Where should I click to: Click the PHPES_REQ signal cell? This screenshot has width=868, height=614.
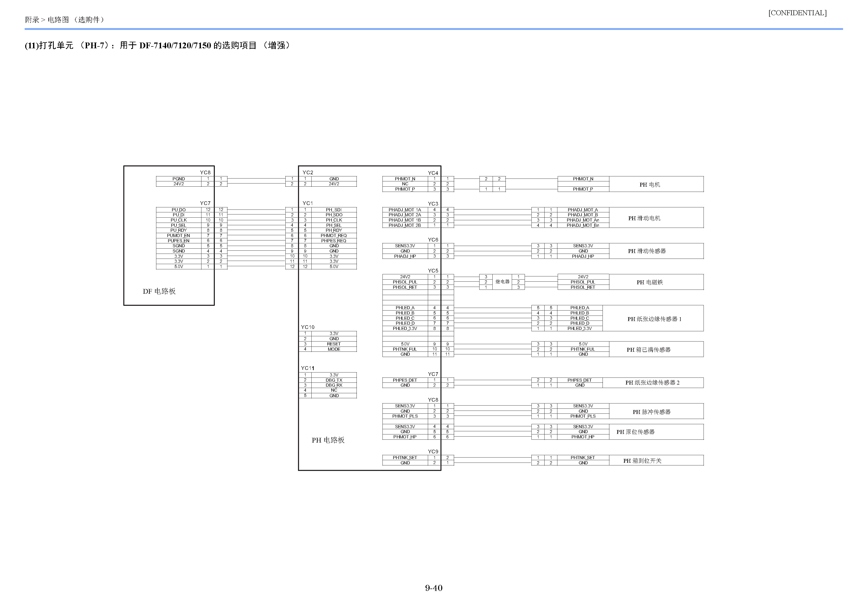click(x=334, y=241)
